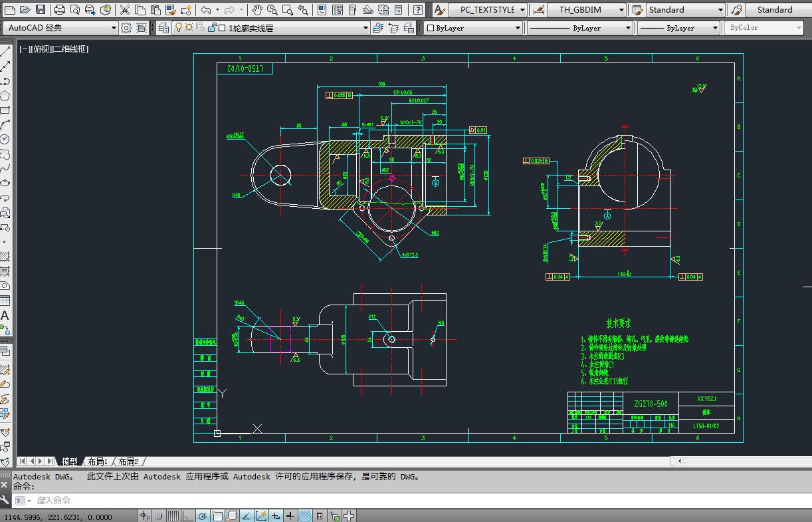The width and height of the screenshot is (812, 522).
Task: Select the Multiline Text A tool
Action: pos(5,315)
